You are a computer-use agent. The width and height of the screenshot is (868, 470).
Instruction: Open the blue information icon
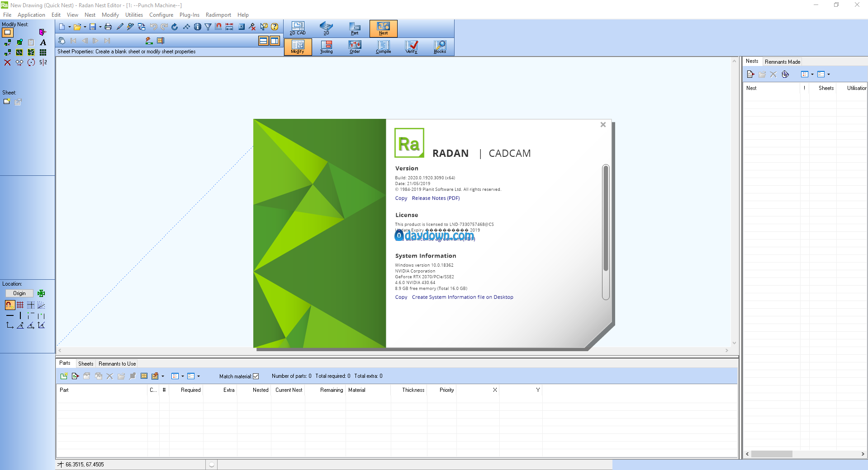[198, 27]
